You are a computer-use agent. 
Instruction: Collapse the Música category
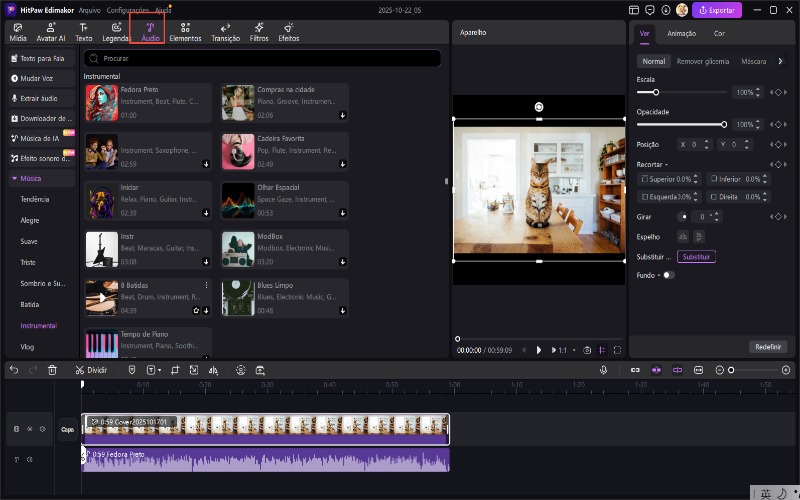tap(14, 178)
